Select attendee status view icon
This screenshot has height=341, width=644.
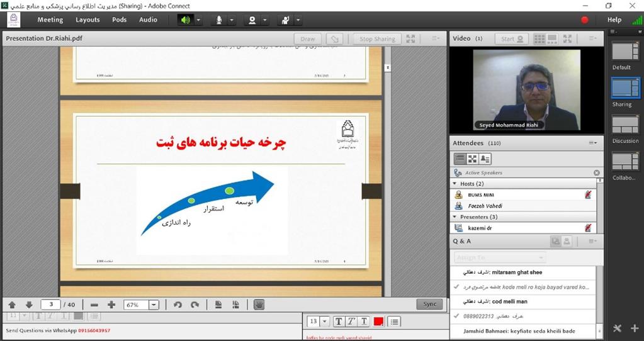(x=485, y=159)
